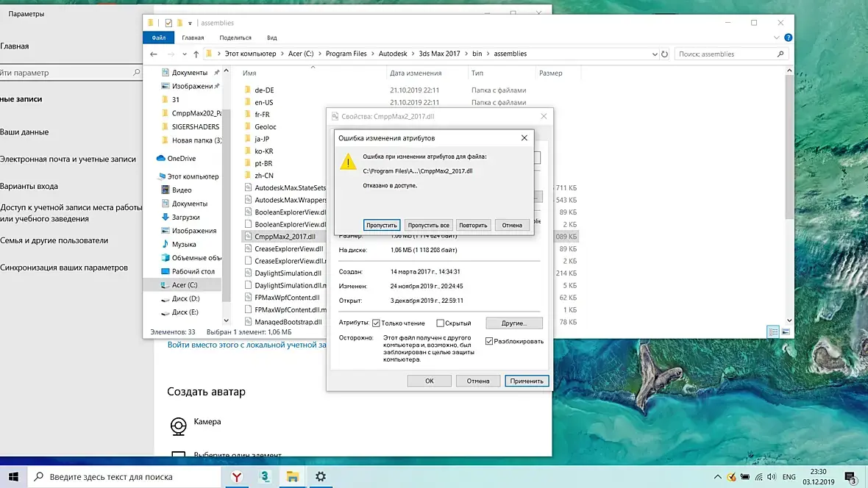Expand the address bar history dropdown
The image size is (868, 488).
(655, 54)
